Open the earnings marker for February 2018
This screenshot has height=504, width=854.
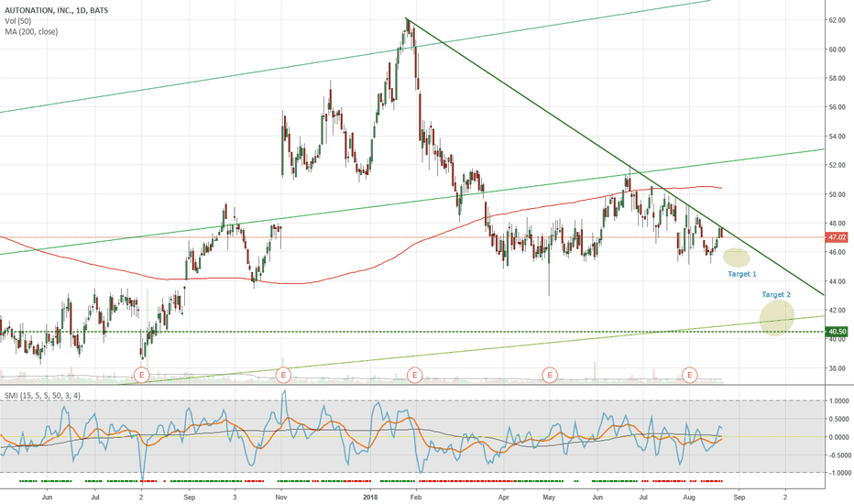[x=415, y=375]
